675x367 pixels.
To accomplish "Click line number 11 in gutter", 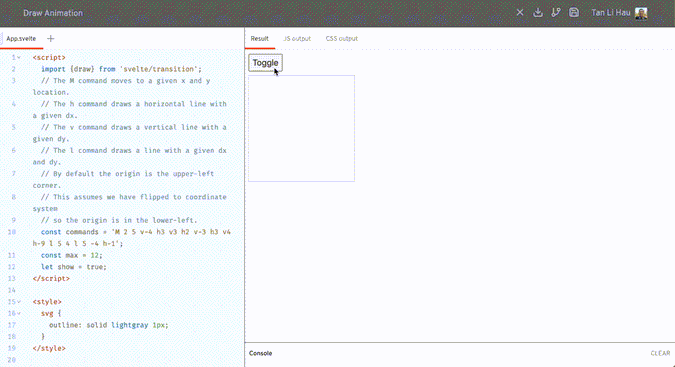I will click(12, 255).
